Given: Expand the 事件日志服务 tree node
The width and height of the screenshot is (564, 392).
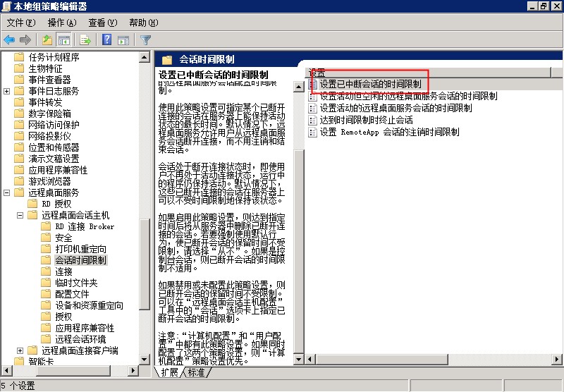Looking at the screenshot, I should point(7,91).
